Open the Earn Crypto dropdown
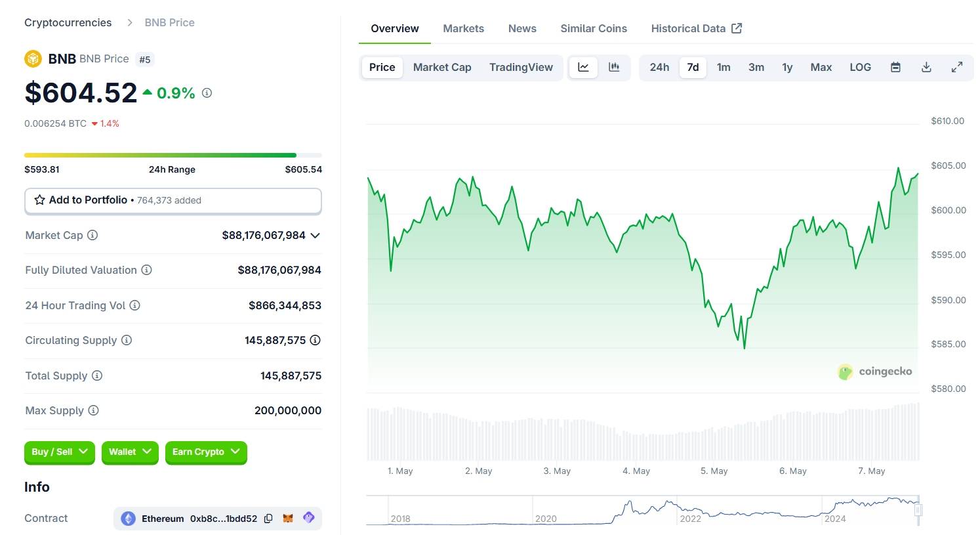 pyautogui.click(x=206, y=452)
